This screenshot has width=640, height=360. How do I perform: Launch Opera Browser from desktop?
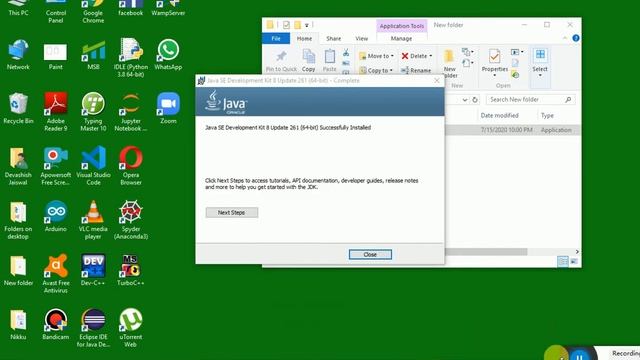pyautogui.click(x=131, y=166)
